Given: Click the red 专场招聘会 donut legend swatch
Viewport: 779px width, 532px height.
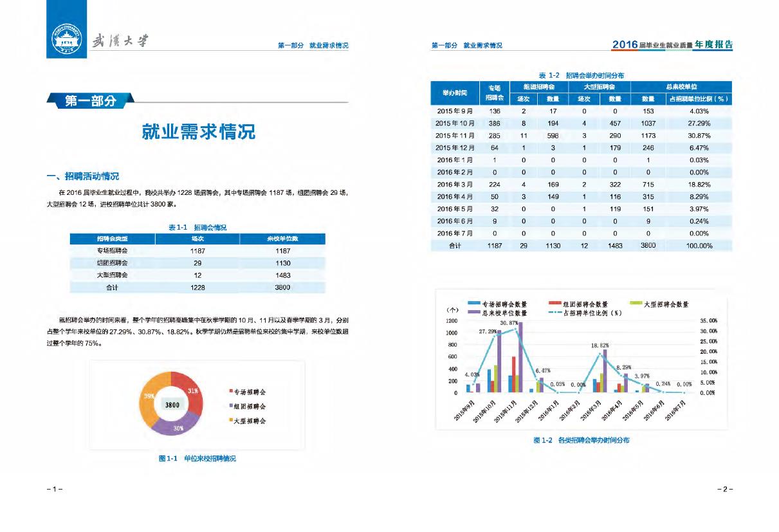Looking at the screenshot, I should (x=230, y=391).
